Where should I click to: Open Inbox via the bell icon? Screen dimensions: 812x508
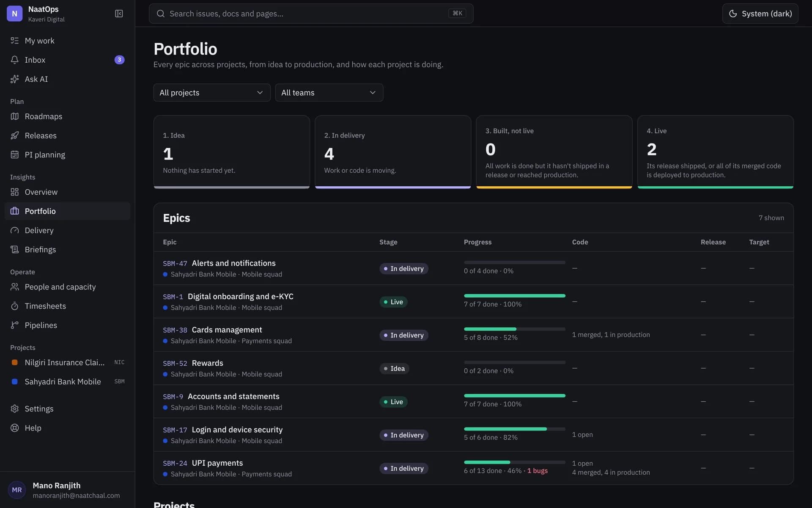click(x=14, y=60)
